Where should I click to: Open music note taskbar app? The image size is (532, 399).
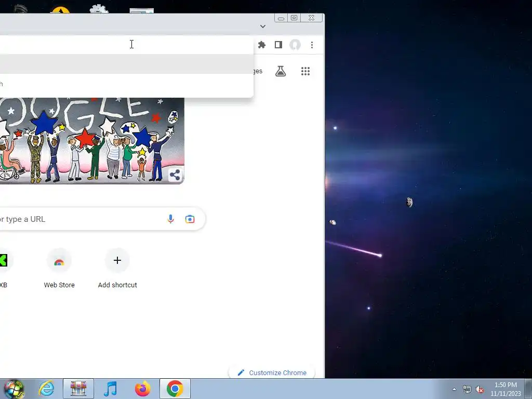(x=110, y=389)
